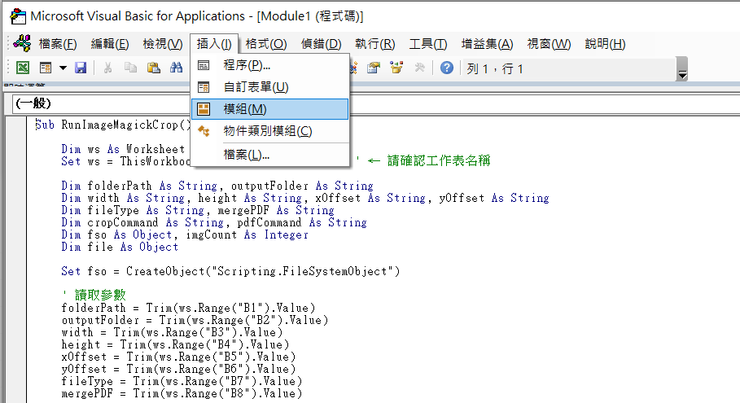Expand the Insert UserForm dropdown arrow
Viewport: 740px width, 403px height.
pos(62,68)
